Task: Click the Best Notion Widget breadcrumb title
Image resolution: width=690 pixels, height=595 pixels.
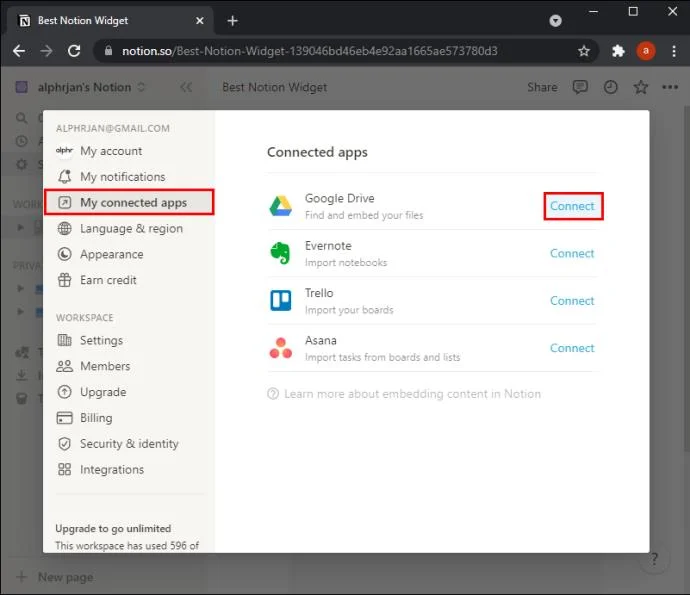Action: (275, 87)
